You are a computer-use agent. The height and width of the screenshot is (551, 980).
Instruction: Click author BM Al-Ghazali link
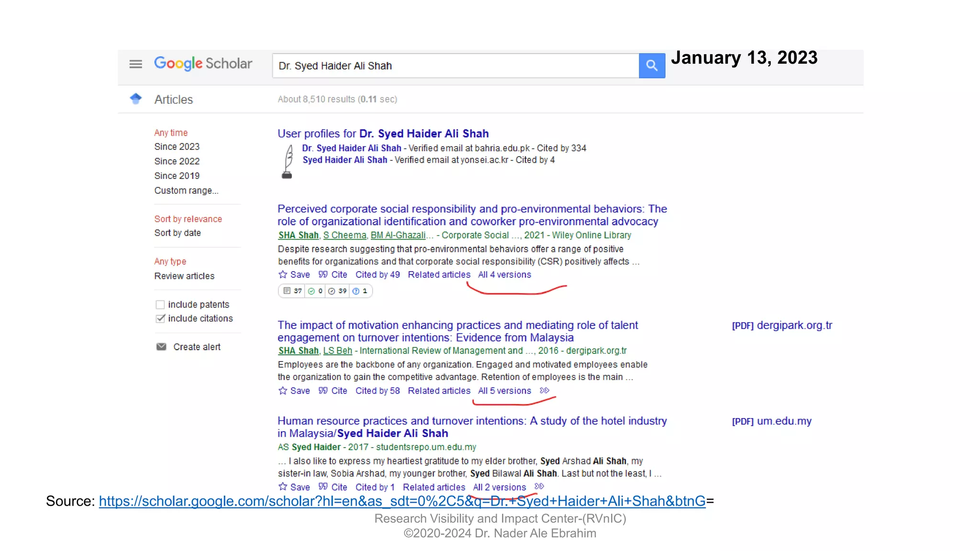point(398,235)
